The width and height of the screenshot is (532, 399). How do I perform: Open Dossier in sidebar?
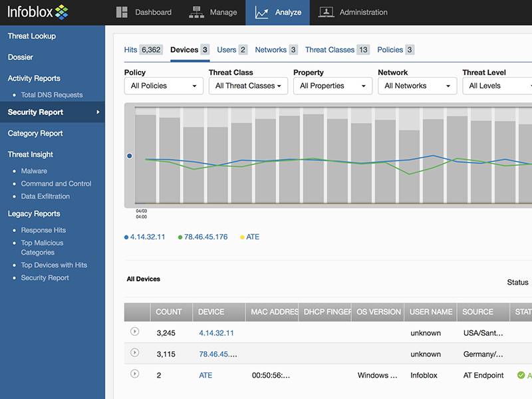(21, 57)
